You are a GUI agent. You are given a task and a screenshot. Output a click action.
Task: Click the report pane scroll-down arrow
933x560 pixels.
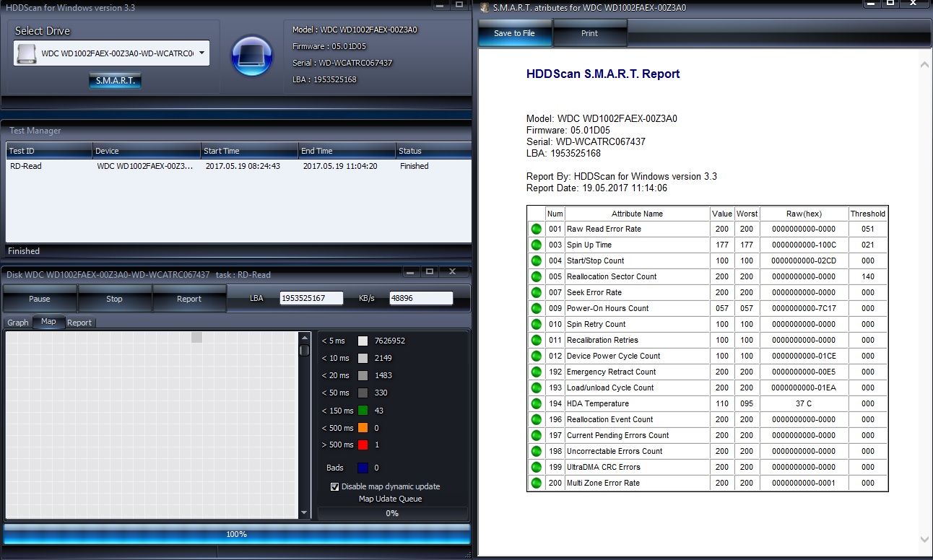pyautogui.click(x=924, y=539)
